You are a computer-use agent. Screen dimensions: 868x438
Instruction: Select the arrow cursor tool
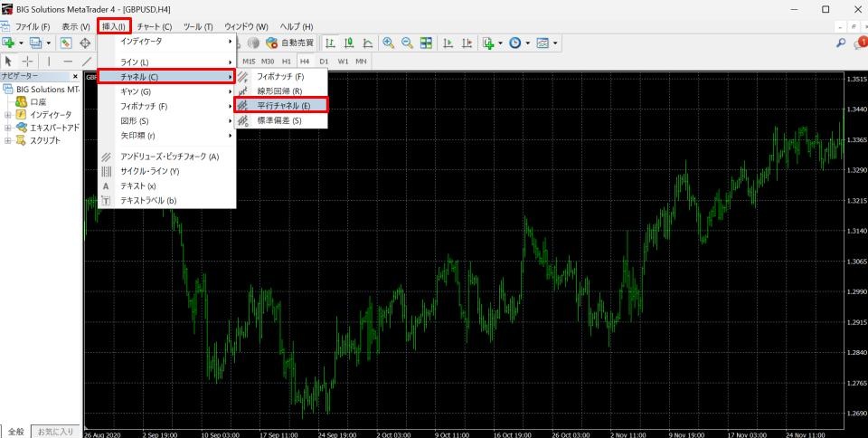[x=8, y=61]
